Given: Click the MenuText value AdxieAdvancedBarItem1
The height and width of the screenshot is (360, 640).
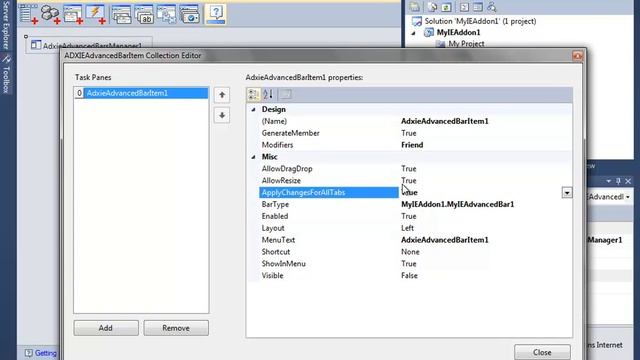Looking at the screenshot, I should click(x=444, y=240).
